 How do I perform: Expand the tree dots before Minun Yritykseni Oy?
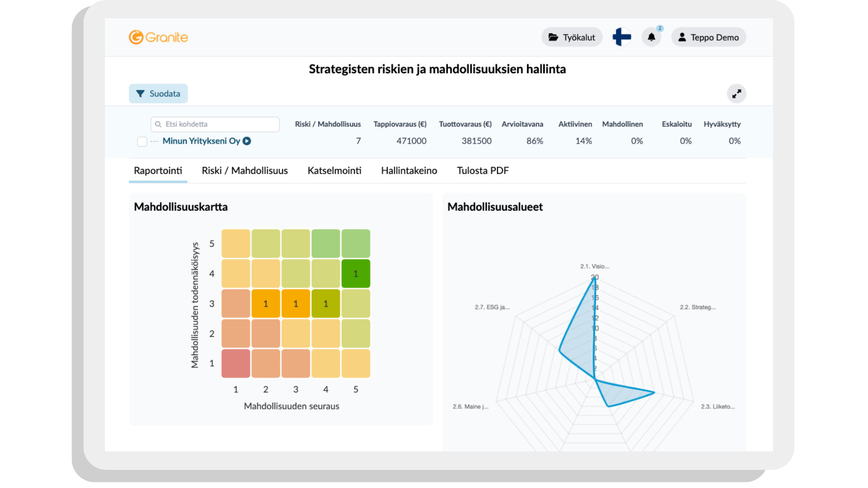pyautogui.click(x=154, y=141)
